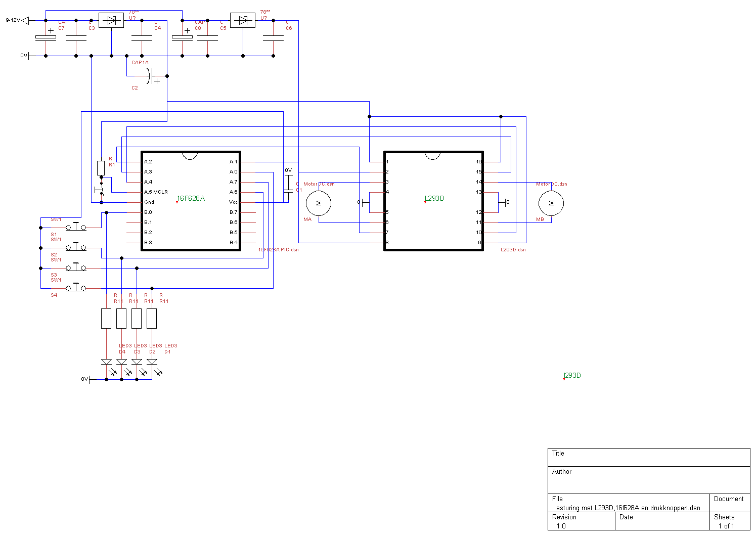Select polarized capacitor C2 symbol
Screen dimensions: 756x536
click(150, 76)
